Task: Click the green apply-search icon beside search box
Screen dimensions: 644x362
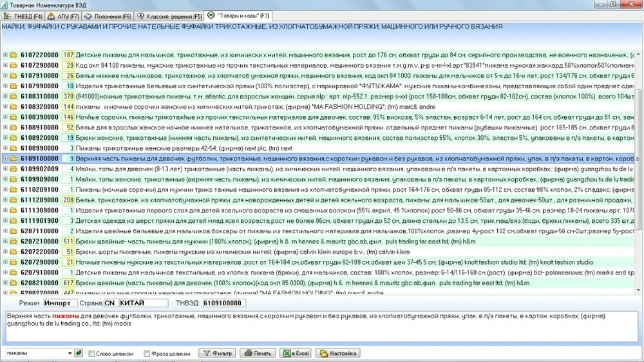Action: coord(79,353)
